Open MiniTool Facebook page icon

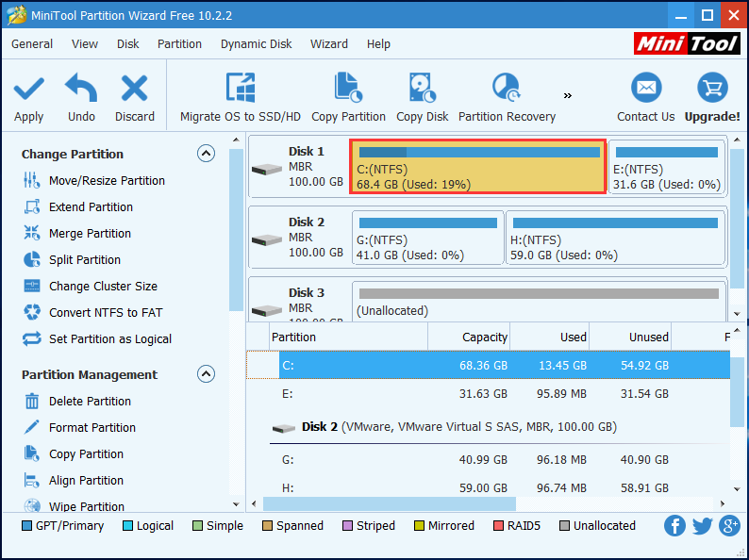pyautogui.click(x=674, y=526)
